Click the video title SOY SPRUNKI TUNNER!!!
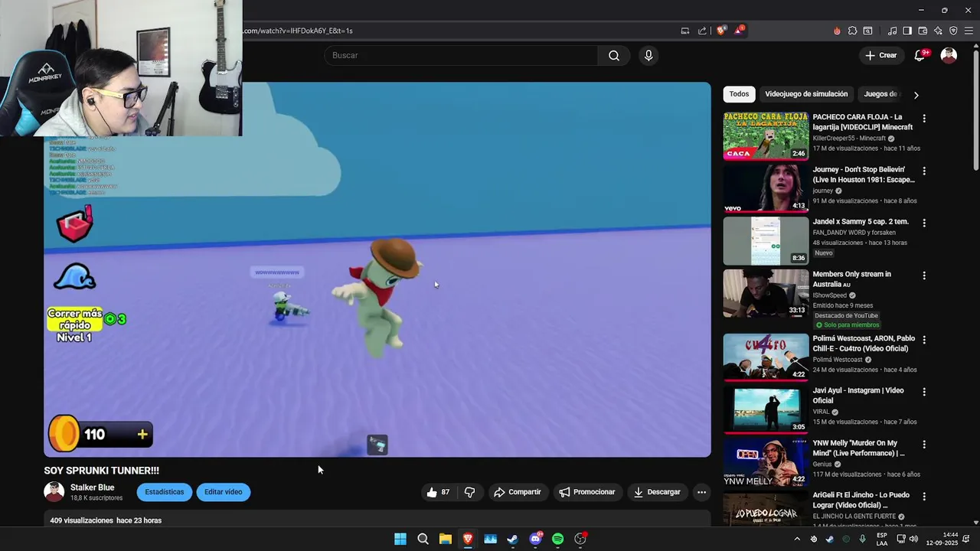The image size is (980, 551). coord(102,471)
